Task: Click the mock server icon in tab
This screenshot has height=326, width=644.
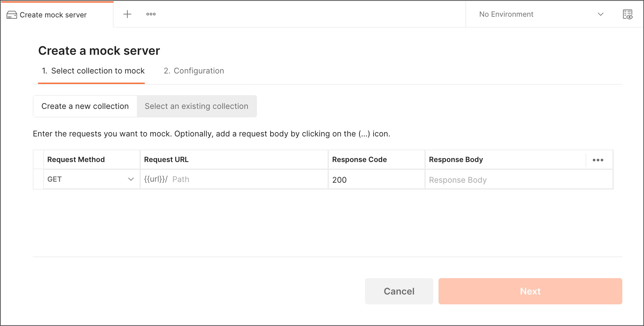Action: point(12,15)
